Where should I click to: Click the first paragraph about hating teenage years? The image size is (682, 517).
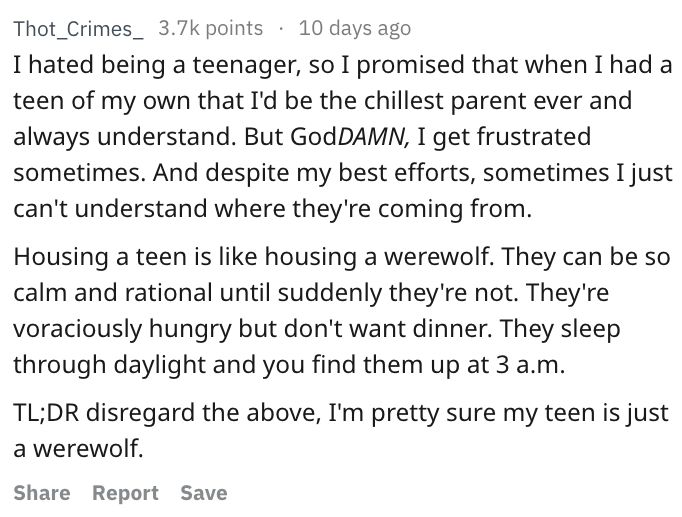click(343, 137)
